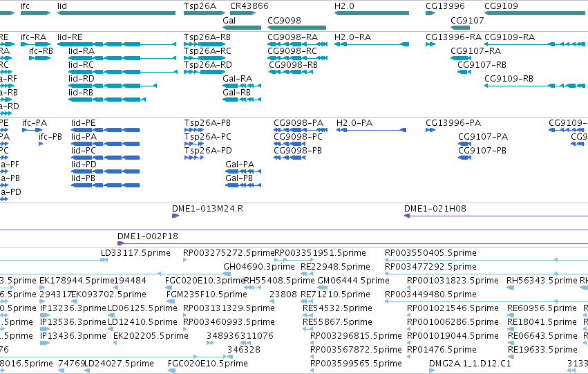The width and height of the screenshot is (588, 374).
Task: Click EST FGM235F10.5prime
Action: click(207, 295)
